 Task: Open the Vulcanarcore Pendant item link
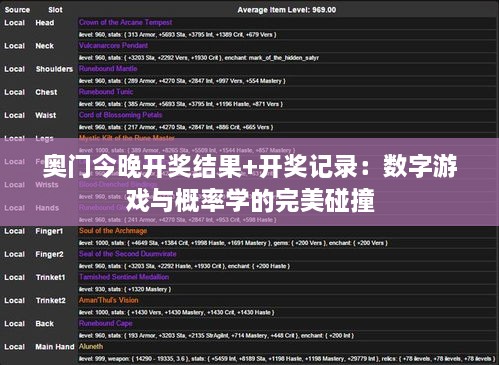pyautogui.click(x=114, y=45)
